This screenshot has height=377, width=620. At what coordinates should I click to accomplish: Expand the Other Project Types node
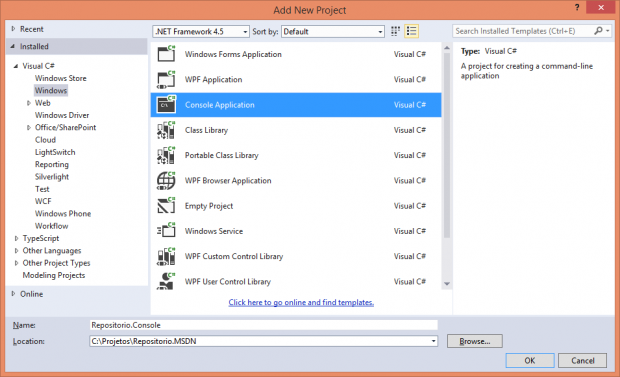(16, 263)
